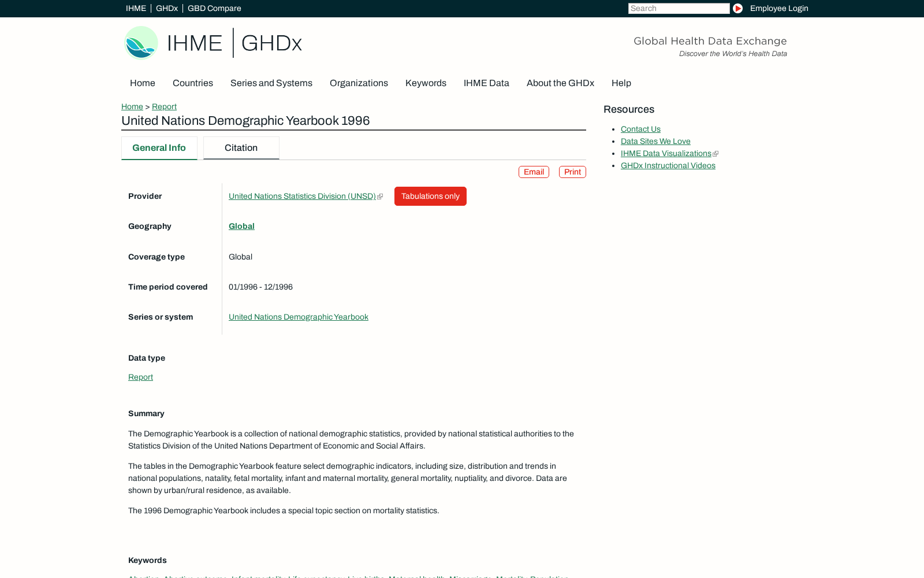Screen dimensions: 924x578
Task: Open Employee Login
Action: click(779, 8)
